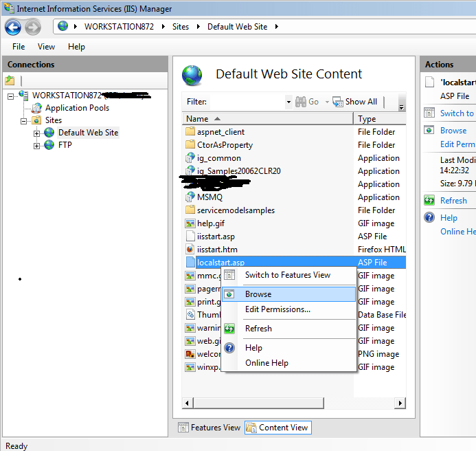The image size is (476, 451).
Task: Expand the Default Web Site tree node
Action: [x=36, y=134]
